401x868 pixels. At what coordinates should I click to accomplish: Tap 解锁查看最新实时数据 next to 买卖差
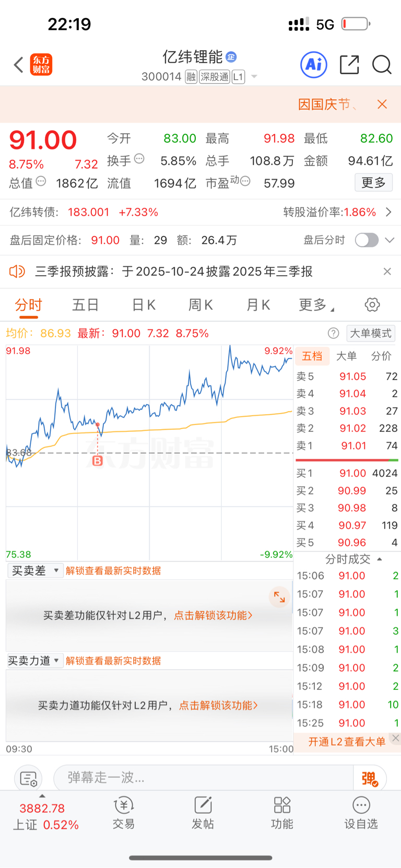(113, 571)
